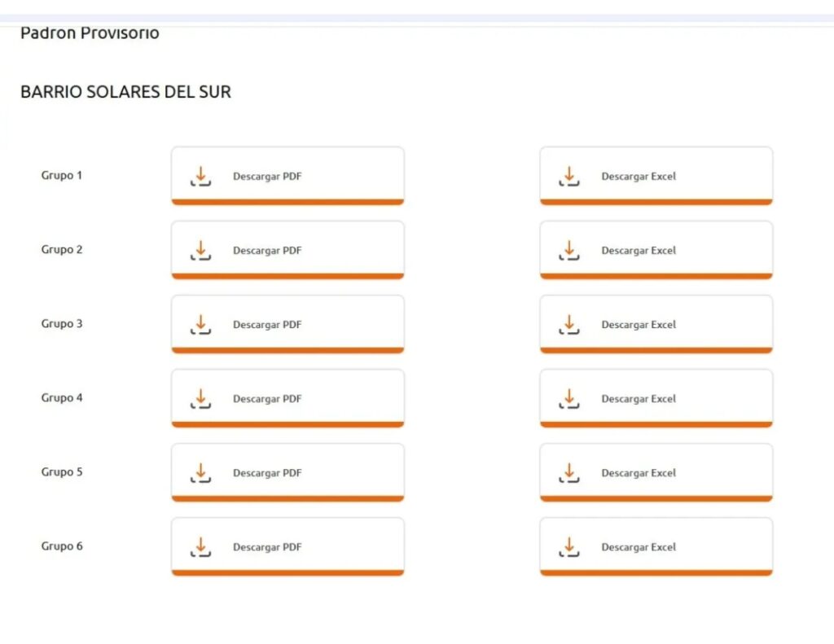Image resolution: width=834 pixels, height=644 pixels.
Task: Click the download icon for Grupo 6 PDF
Action: pos(200,546)
